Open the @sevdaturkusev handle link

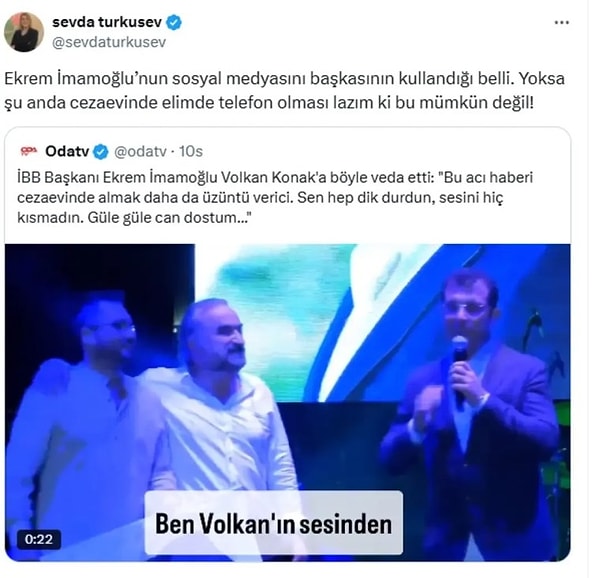109,42
